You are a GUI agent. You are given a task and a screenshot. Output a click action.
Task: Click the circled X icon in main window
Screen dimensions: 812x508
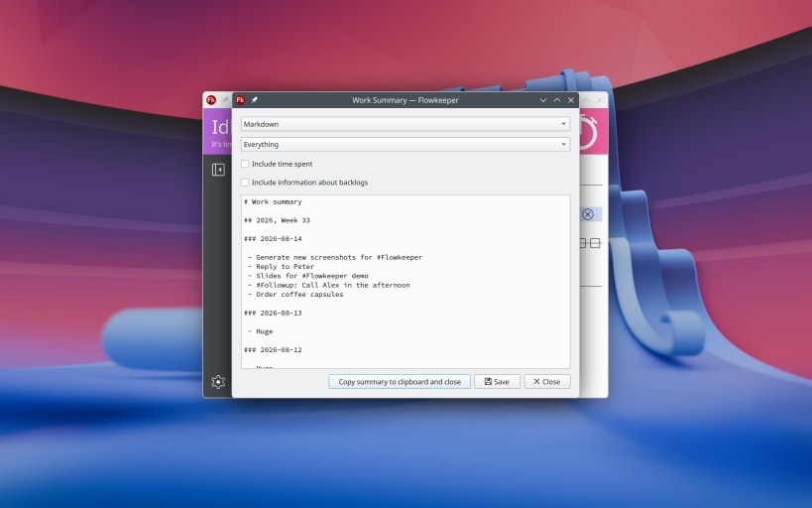point(587,214)
